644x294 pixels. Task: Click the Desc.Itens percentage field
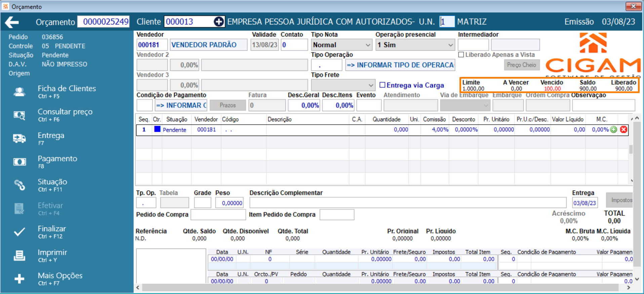pyautogui.click(x=338, y=106)
